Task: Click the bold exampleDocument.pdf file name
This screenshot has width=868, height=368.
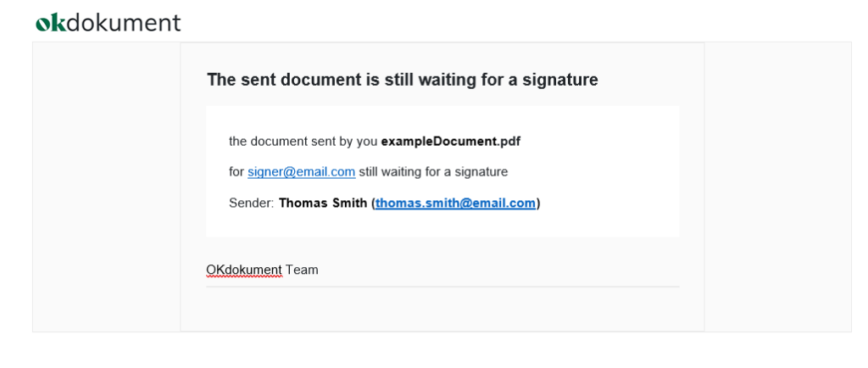Action: click(451, 142)
